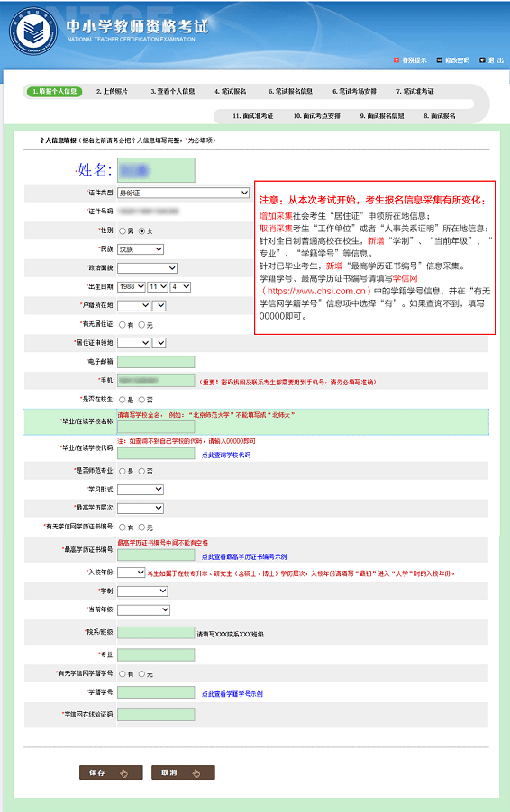This screenshot has width=510, height=812.
Task: Open the 学制 dropdown
Action: click(x=143, y=591)
